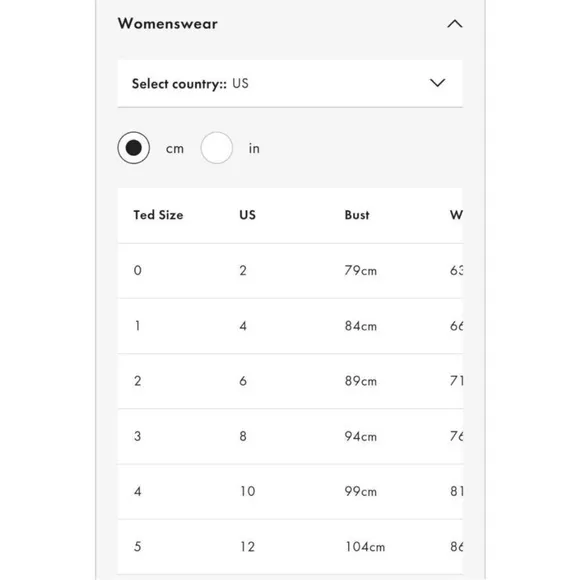This screenshot has width=580, height=580.
Task: Click the US size 10 cell
Action: click(x=247, y=491)
